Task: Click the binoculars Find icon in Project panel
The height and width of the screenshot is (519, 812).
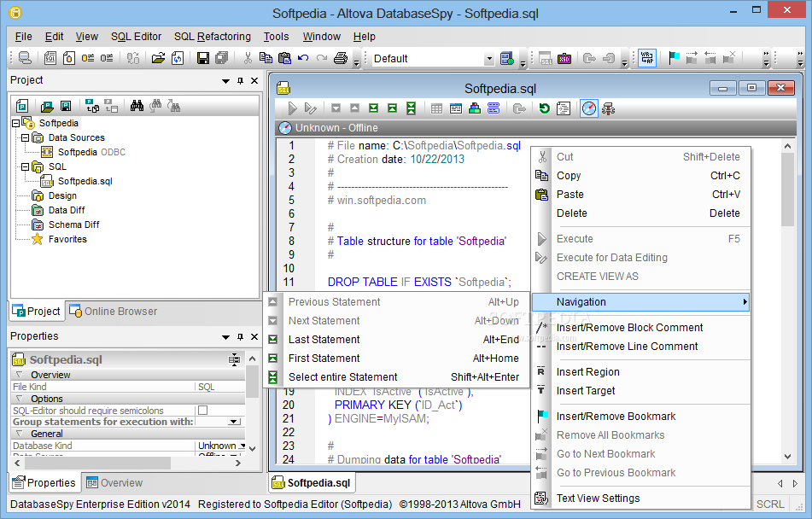Action: pos(137,106)
